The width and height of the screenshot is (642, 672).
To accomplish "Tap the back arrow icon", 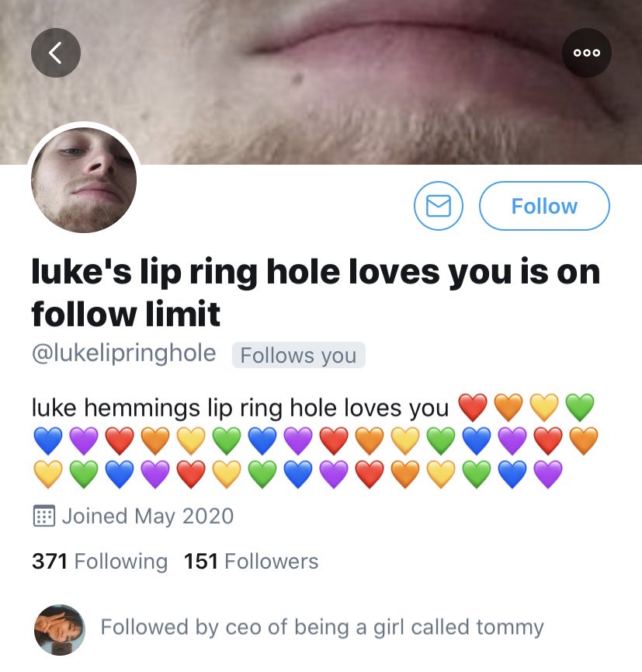I will (56, 53).
